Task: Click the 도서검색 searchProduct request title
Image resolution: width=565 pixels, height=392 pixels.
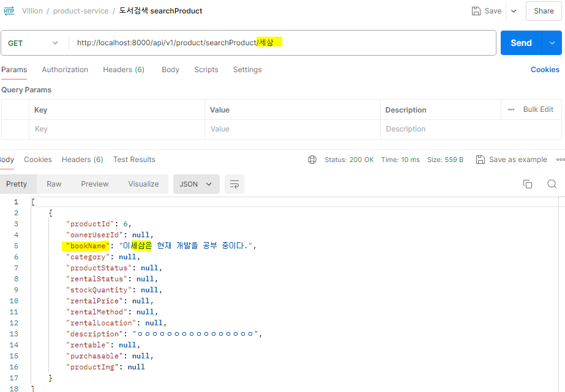Action: (161, 11)
